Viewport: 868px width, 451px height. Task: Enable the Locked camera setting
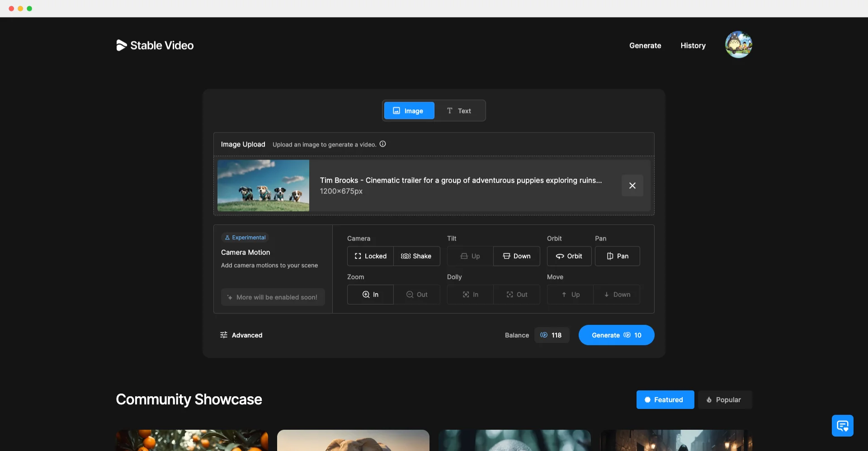pyautogui.click(x=370, y=256)
